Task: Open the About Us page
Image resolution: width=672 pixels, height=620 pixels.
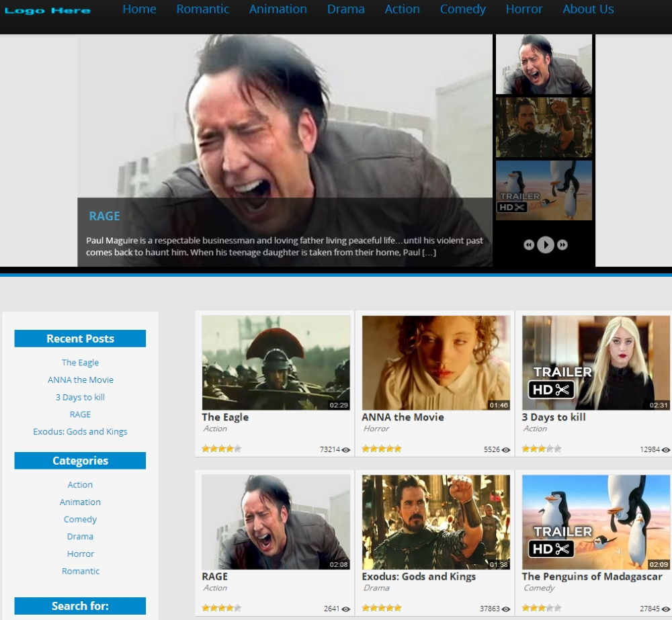Action: 588,9
